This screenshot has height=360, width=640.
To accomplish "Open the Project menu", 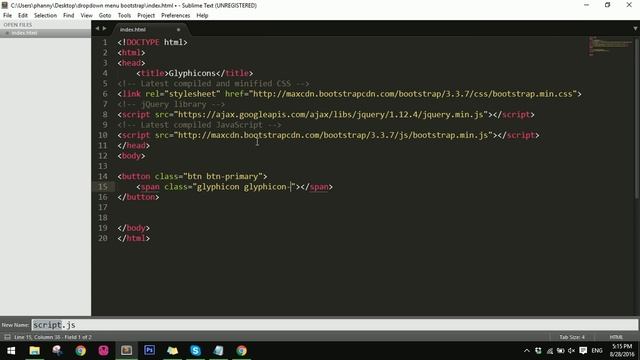I will [146, 16].
